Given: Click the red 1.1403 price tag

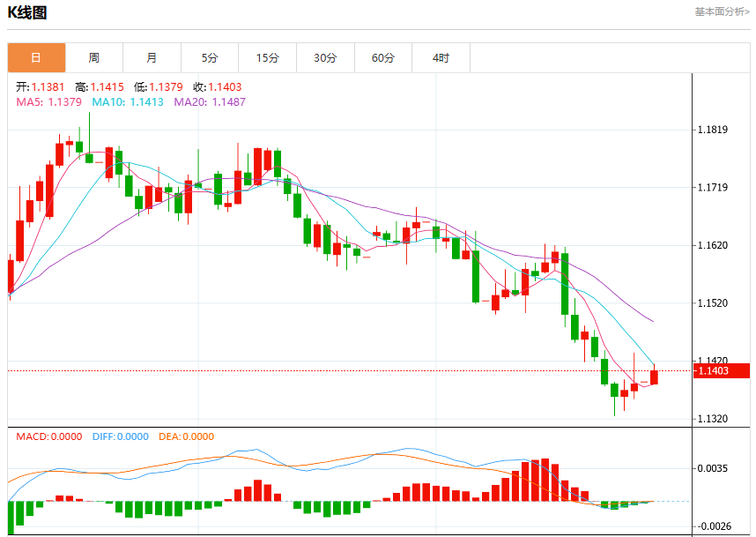Looking at the screenshot, I should click(x=722, y=370).
